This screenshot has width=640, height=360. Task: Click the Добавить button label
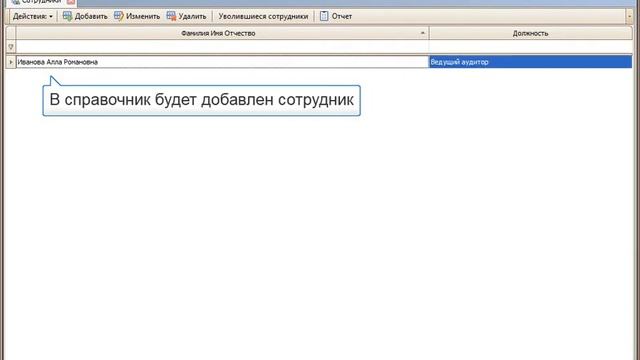pos(91,16)
